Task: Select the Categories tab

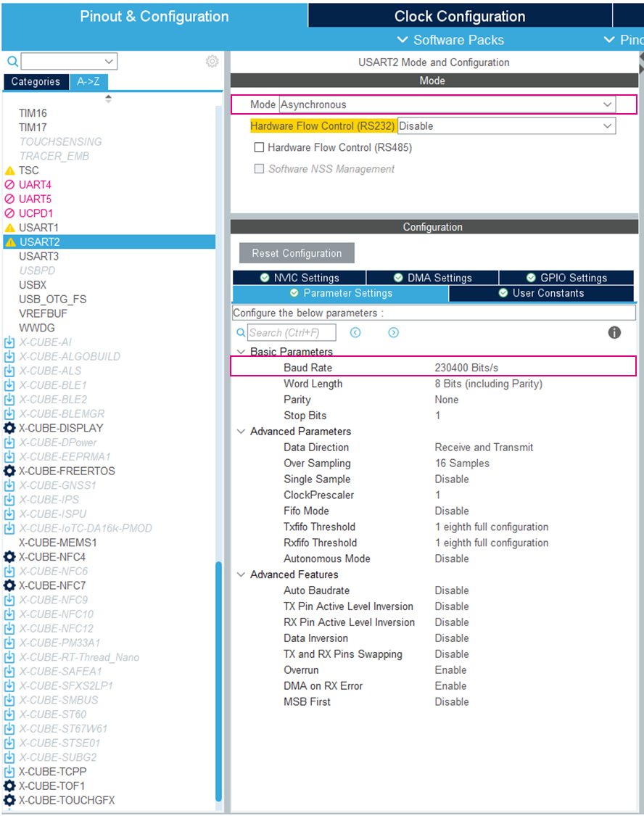Action: coord(36,82)
